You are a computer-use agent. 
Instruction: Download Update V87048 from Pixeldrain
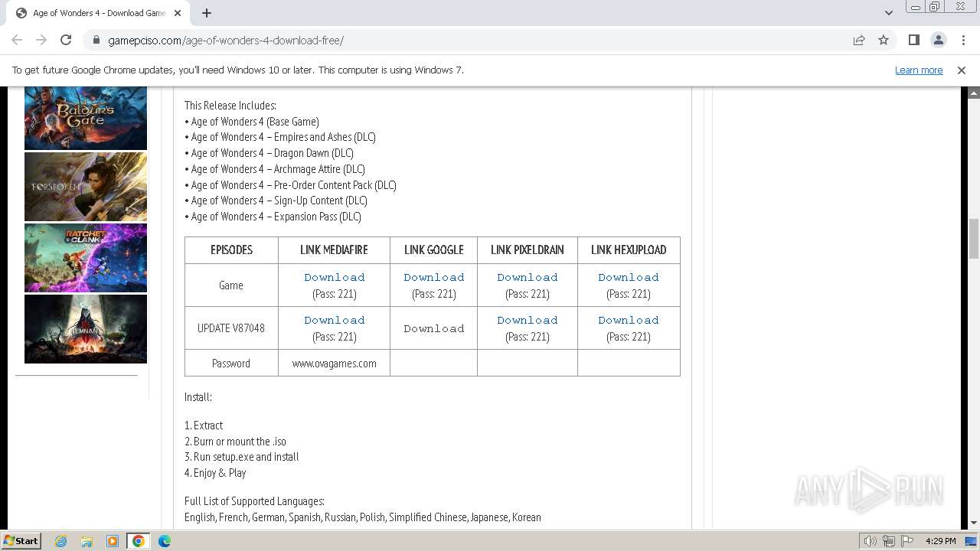pos(528,320)
